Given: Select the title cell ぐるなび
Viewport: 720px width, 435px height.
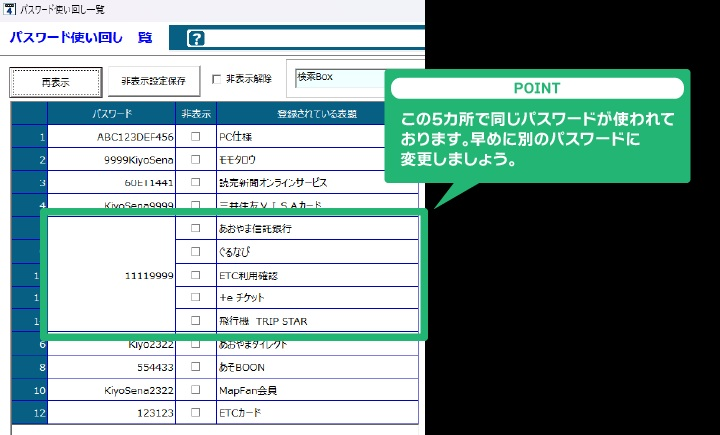Looking at the screenshot, I should coord(317,252).
